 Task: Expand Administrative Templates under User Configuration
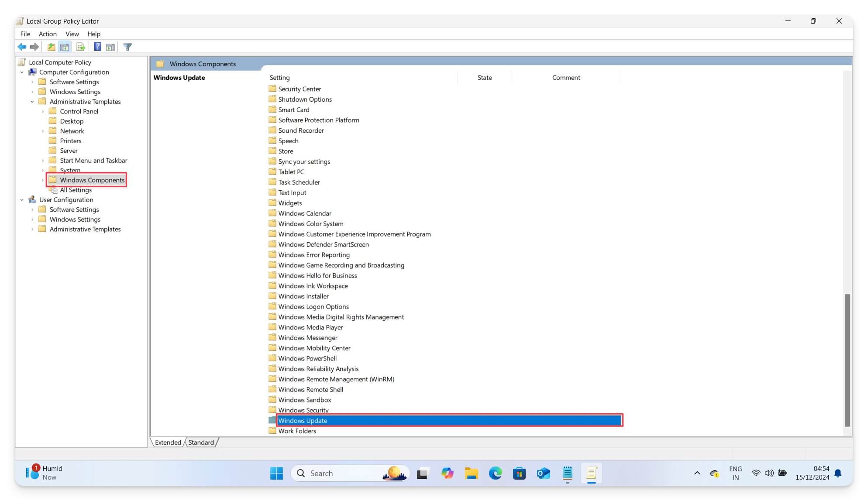[x=32, y=229]
